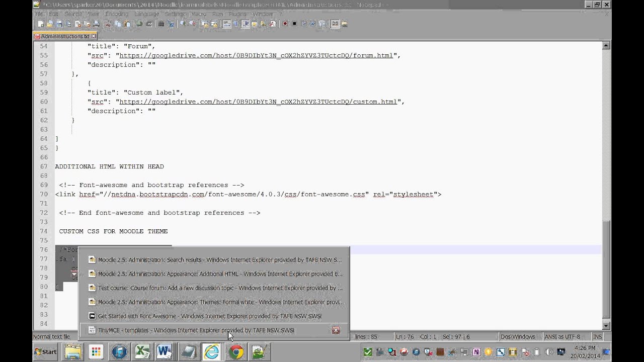Save the current document via Save icon
Screen dimensions: 644x362
tap(58, 23)
